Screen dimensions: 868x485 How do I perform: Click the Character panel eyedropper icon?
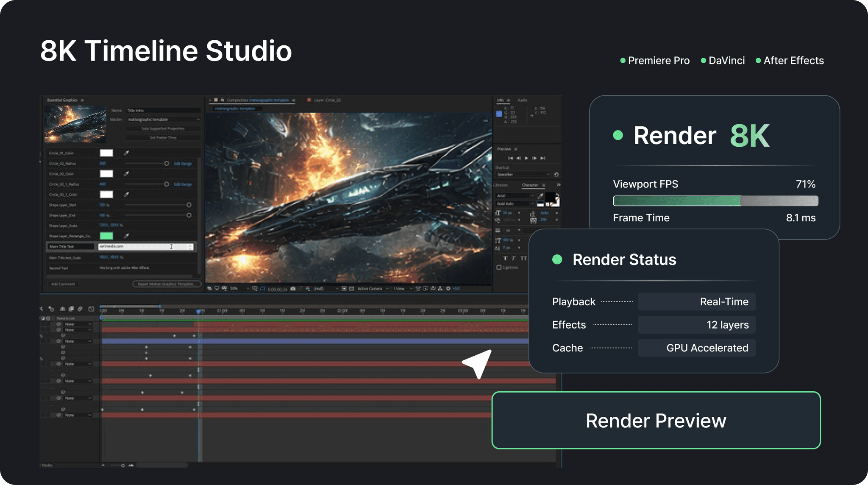pyautogui.click(x=540, y=195)
